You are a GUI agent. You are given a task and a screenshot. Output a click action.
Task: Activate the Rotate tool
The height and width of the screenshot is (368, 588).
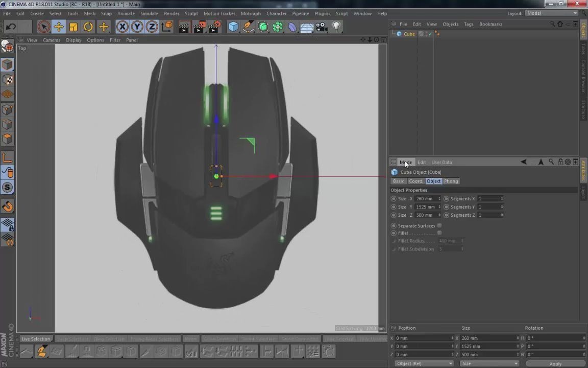(x=88, y=27)
